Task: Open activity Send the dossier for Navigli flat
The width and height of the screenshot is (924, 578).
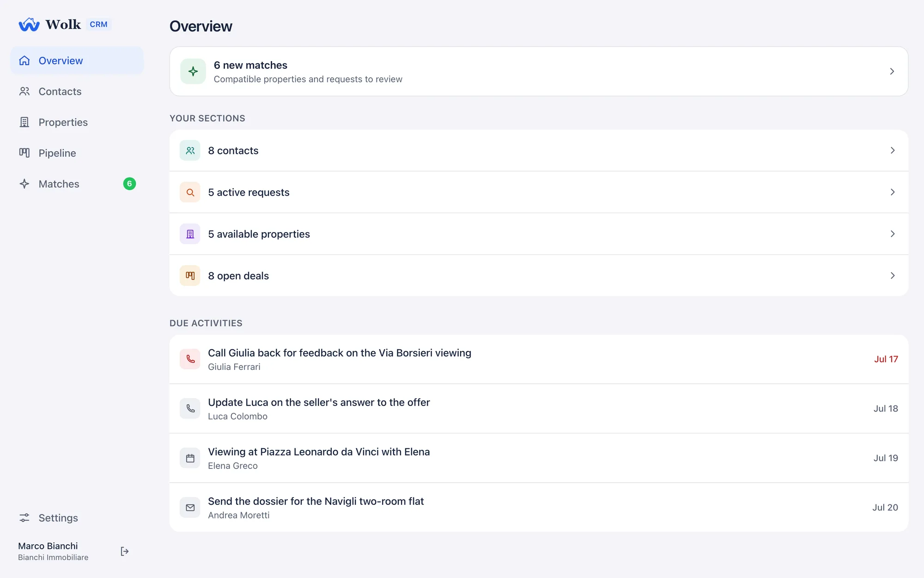Action: click(x=316, y=501)
